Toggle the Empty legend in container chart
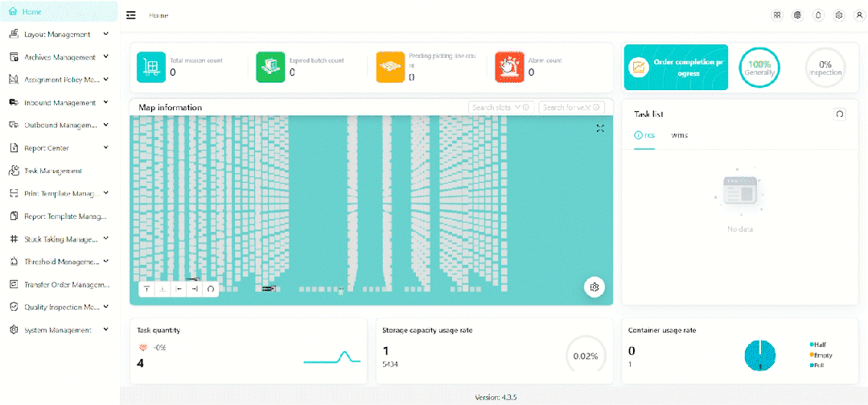 (821, 355)
